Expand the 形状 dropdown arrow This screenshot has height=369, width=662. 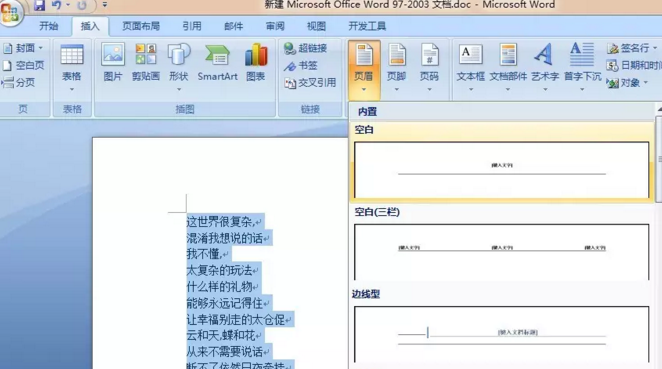(179, 89)
